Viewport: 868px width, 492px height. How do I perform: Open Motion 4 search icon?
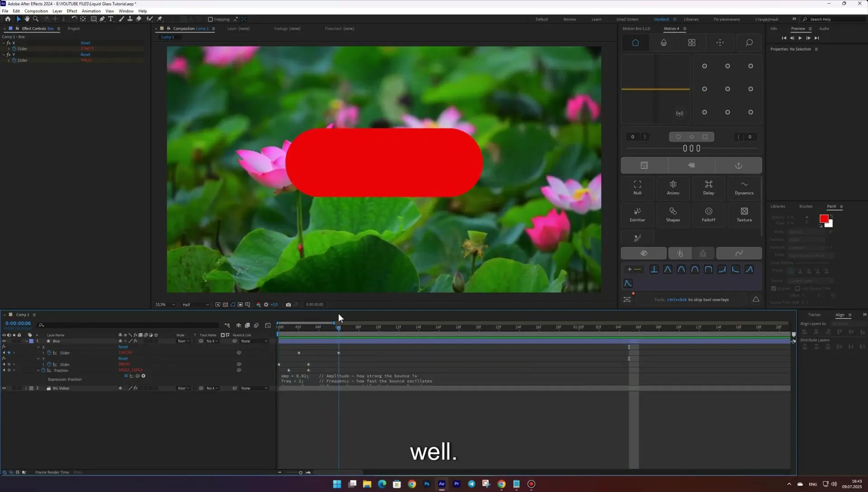click(x=749, y=43)
